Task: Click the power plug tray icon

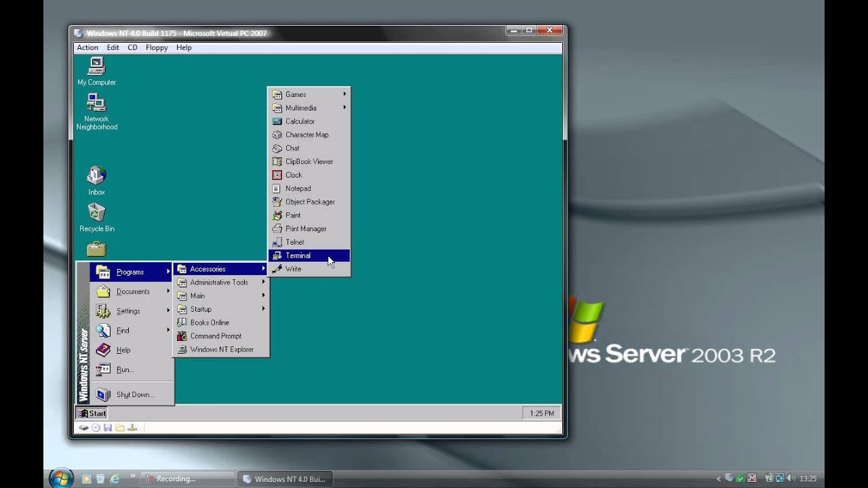Action: [769, 479]
